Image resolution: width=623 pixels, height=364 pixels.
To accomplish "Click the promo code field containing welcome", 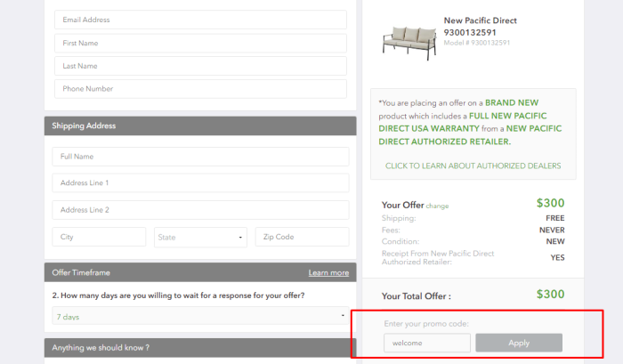I will 427,343.
